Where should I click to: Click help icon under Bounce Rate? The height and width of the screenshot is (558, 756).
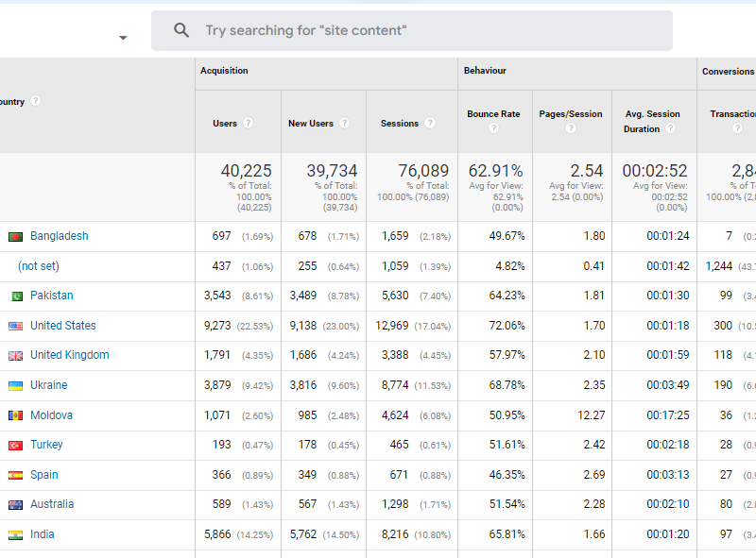click(x=493, y=128)
